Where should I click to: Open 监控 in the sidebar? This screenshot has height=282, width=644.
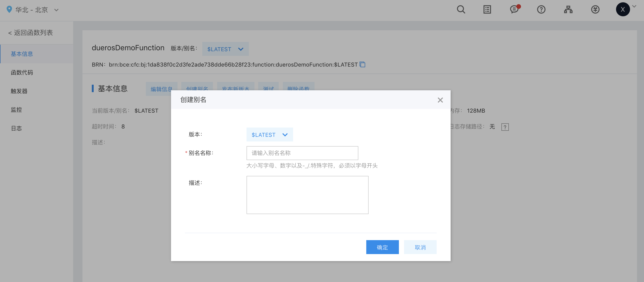37,110
